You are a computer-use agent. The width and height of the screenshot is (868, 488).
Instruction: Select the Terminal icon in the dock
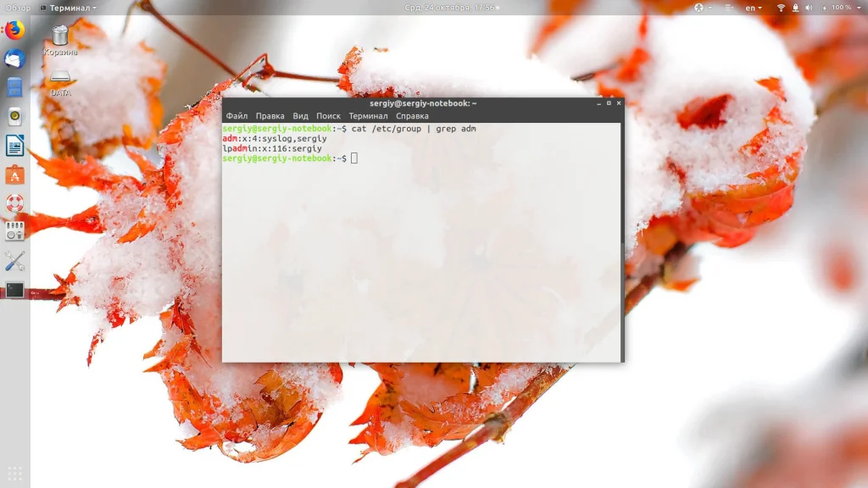coord(15,290)
